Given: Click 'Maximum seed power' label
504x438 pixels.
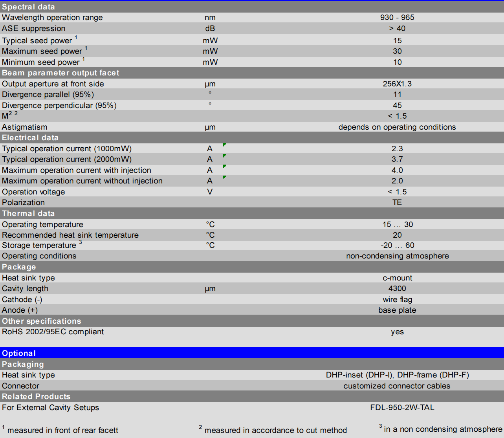Looking at the screenshot, I should coord(42,51).
